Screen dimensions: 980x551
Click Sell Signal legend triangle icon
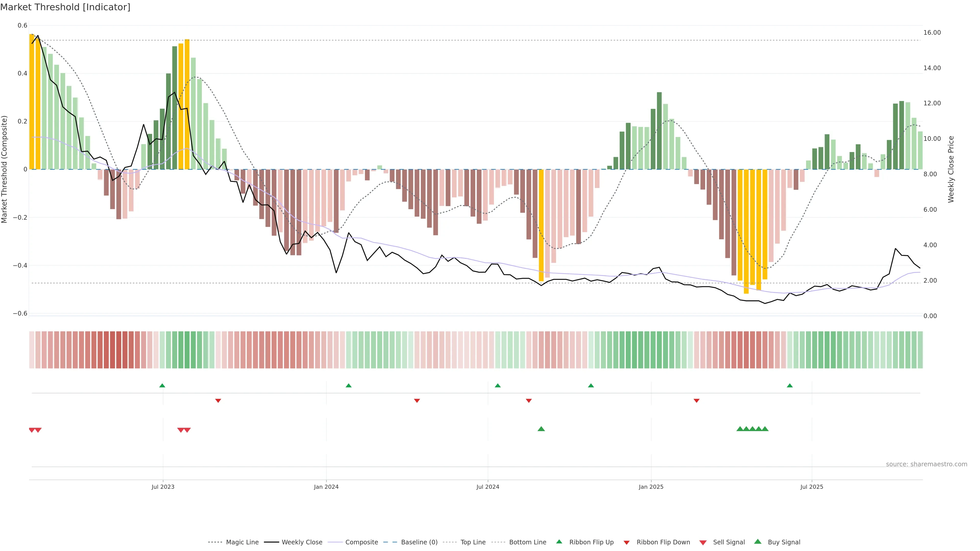703,543
